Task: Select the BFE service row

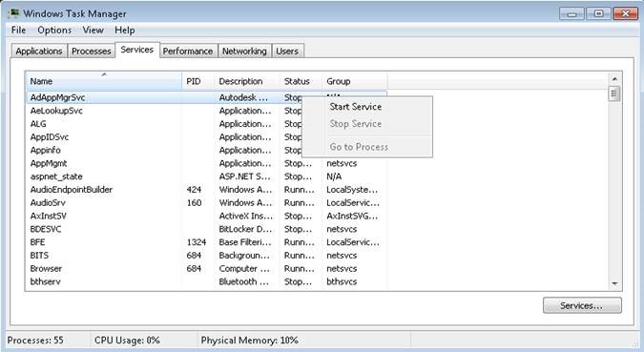Action: tap(206, 242)
